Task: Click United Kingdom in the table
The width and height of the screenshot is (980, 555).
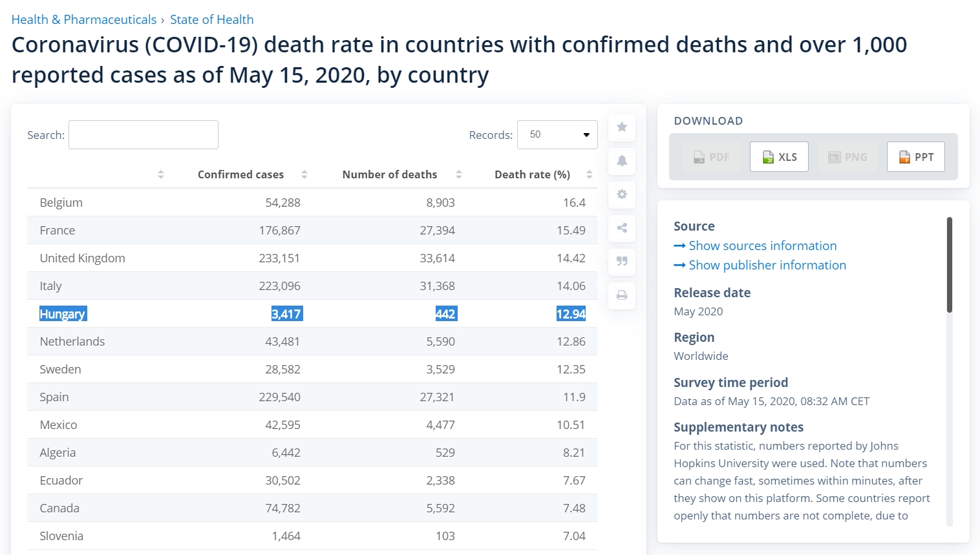Action: pos(83,258)
